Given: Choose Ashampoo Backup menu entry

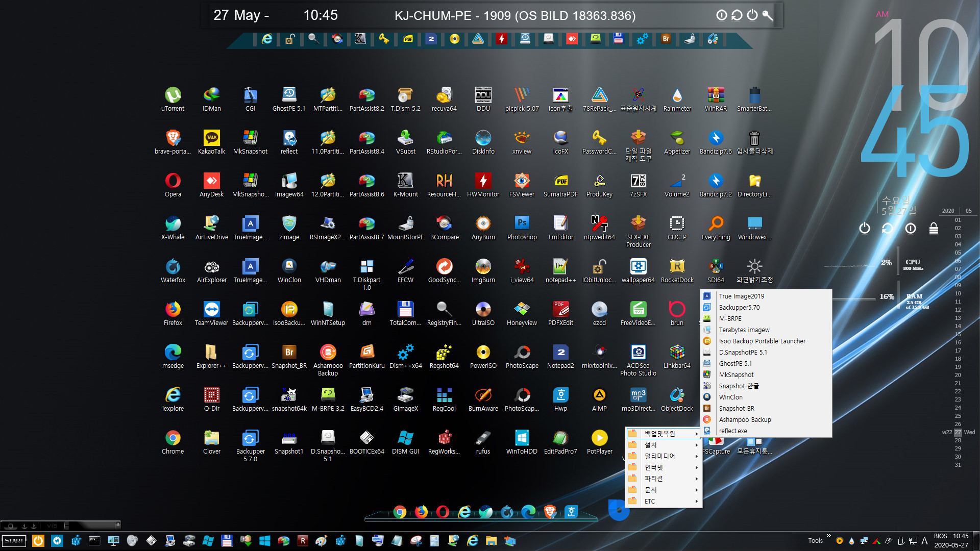Looking at the screenshot, I should [x=766, y=419].
